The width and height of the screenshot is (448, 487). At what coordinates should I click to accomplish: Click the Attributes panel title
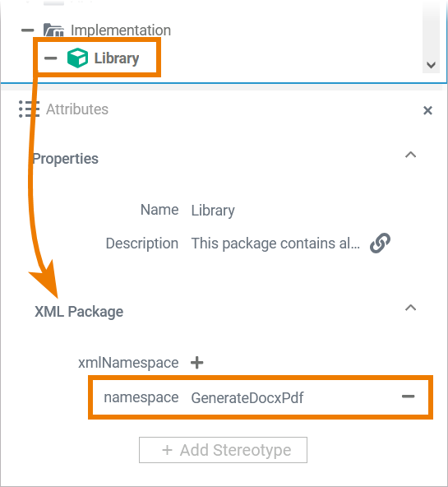(x=77, y=109)
